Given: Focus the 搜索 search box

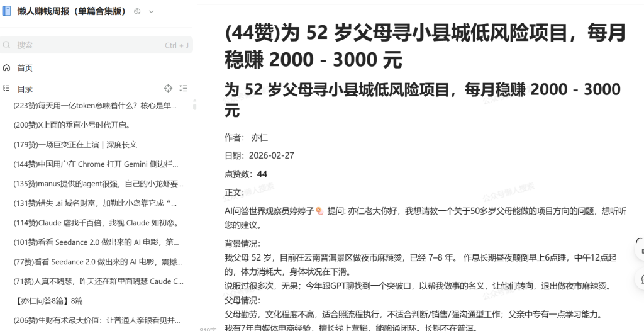Looking at the screenshot, I should (96, 45).
